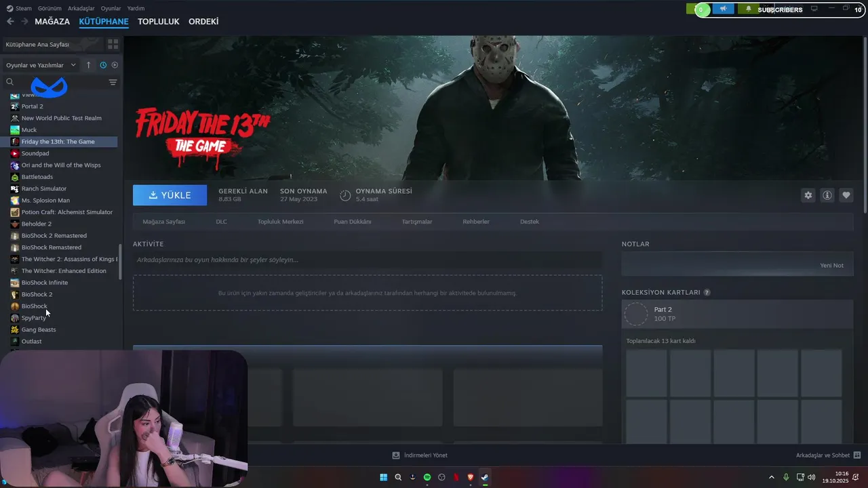This screenshot has height=488, width=868.
Task: Open the Oyunlar menu
Action: click(x=111, y=8)
